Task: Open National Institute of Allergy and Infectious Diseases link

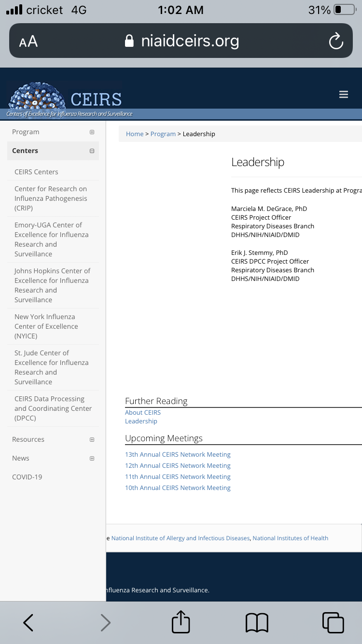Action: point(181,538)
